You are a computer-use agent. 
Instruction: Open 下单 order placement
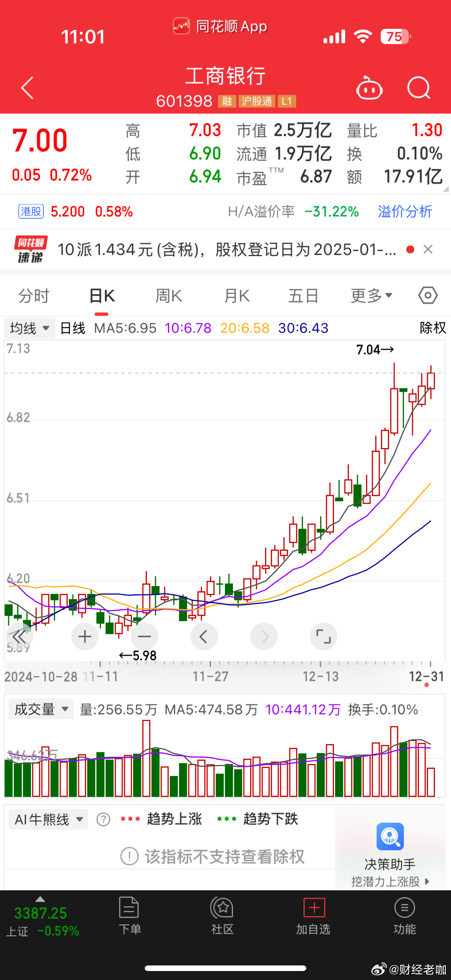coord(129,916)
